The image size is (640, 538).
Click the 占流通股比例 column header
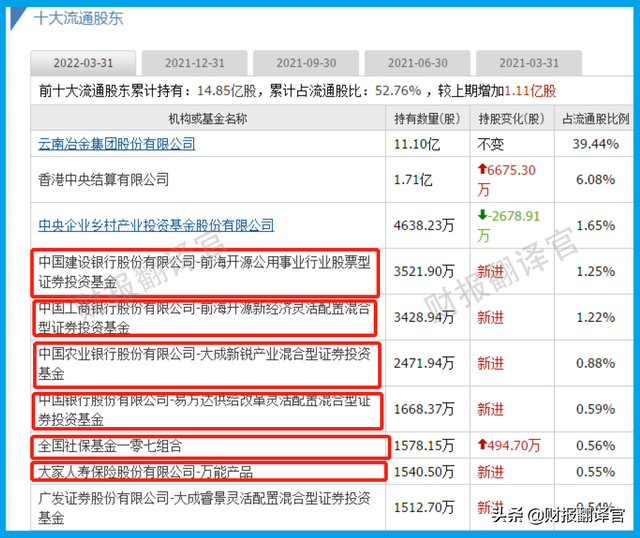[596, 119]
